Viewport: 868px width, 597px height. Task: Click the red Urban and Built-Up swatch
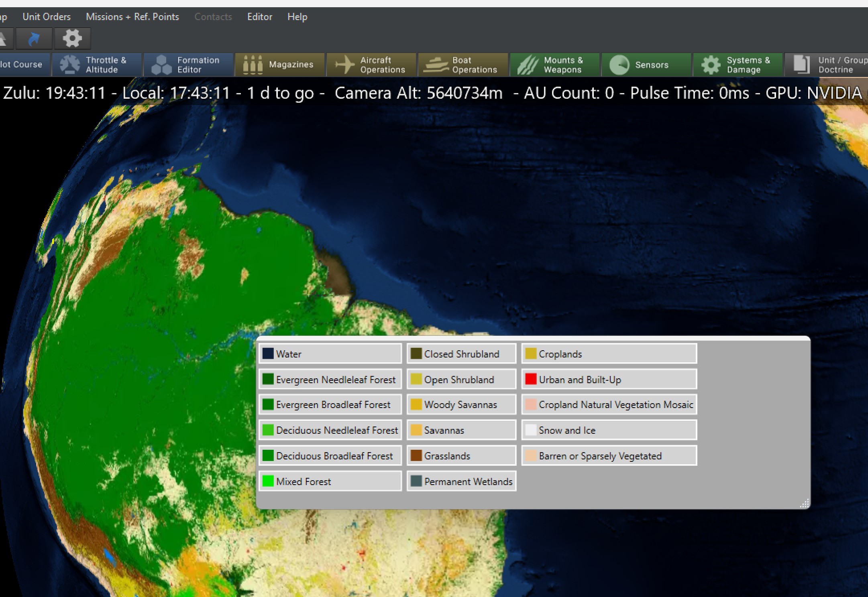[531, 379]
